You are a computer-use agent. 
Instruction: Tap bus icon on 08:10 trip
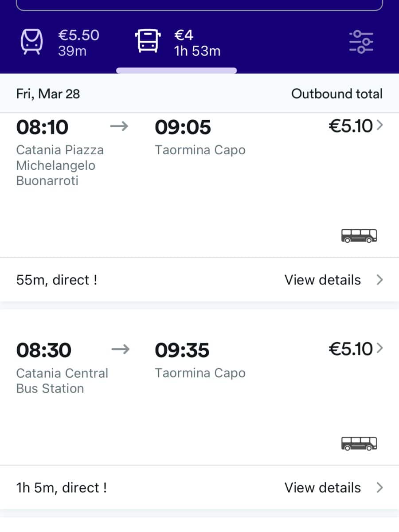coord(359,236)
